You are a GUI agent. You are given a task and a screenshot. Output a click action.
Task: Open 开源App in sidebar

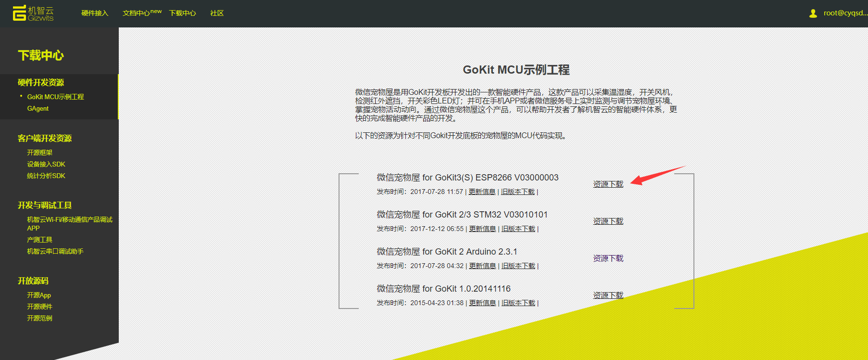[39, 295]
